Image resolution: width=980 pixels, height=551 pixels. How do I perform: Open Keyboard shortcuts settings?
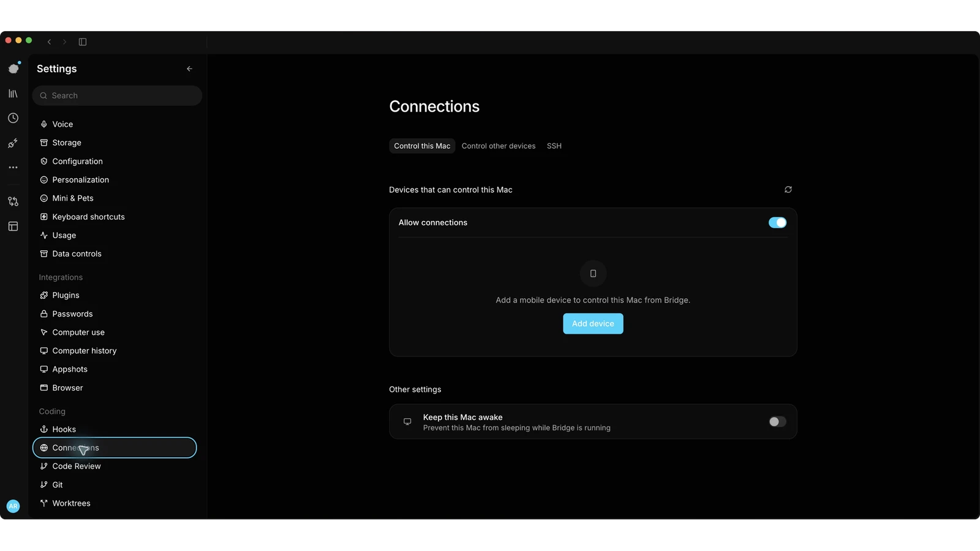tap(115, 217)
